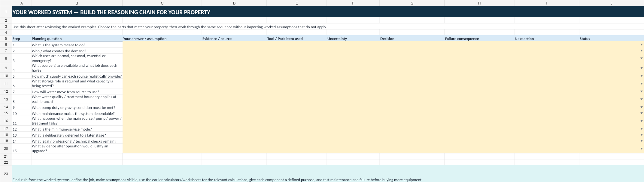Select column B header
644x182 pixels.
tap(77, 3)
